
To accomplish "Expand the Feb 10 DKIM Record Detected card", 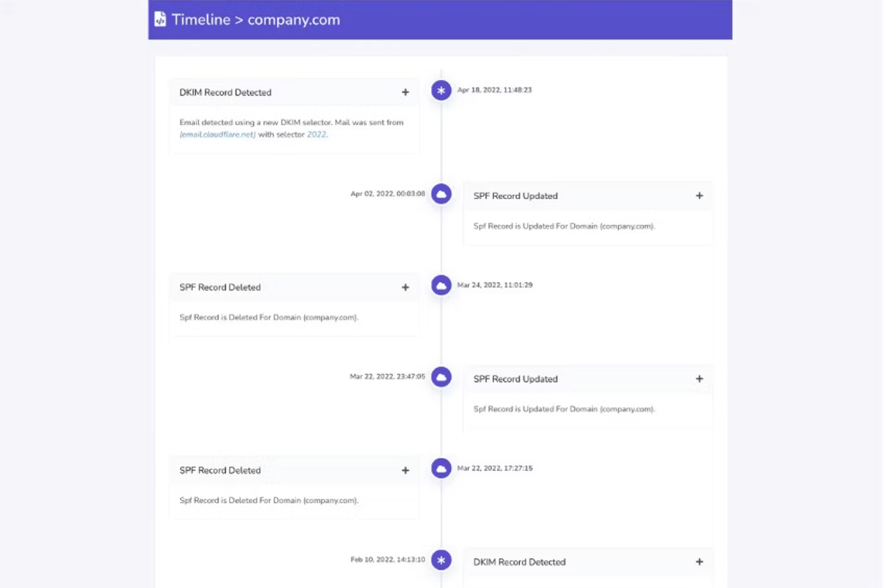I will pyautogui.click(x=699, y=562).
